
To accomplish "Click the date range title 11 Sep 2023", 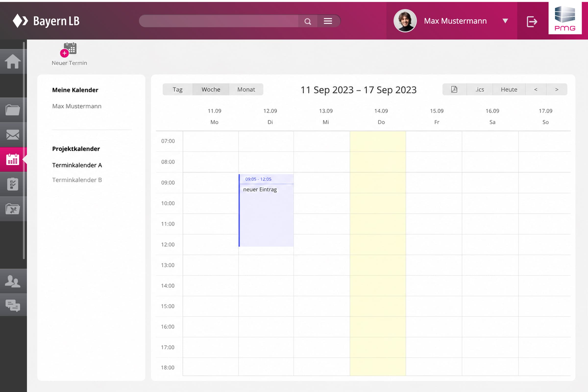I will pos(358,90).
